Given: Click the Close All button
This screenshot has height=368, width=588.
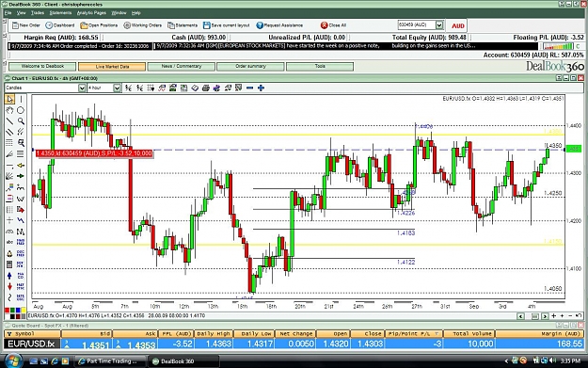Looking at the screenshot, I should (x=333, y=25).
